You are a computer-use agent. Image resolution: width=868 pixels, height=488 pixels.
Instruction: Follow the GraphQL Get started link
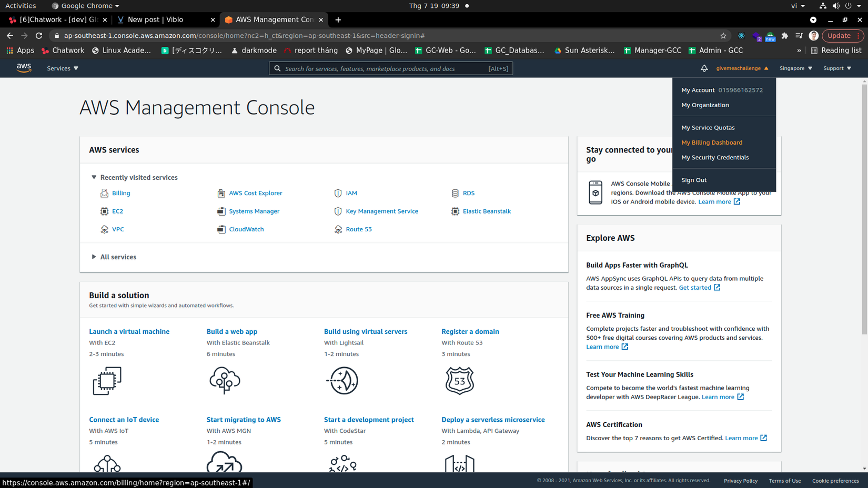pos(700,288)
